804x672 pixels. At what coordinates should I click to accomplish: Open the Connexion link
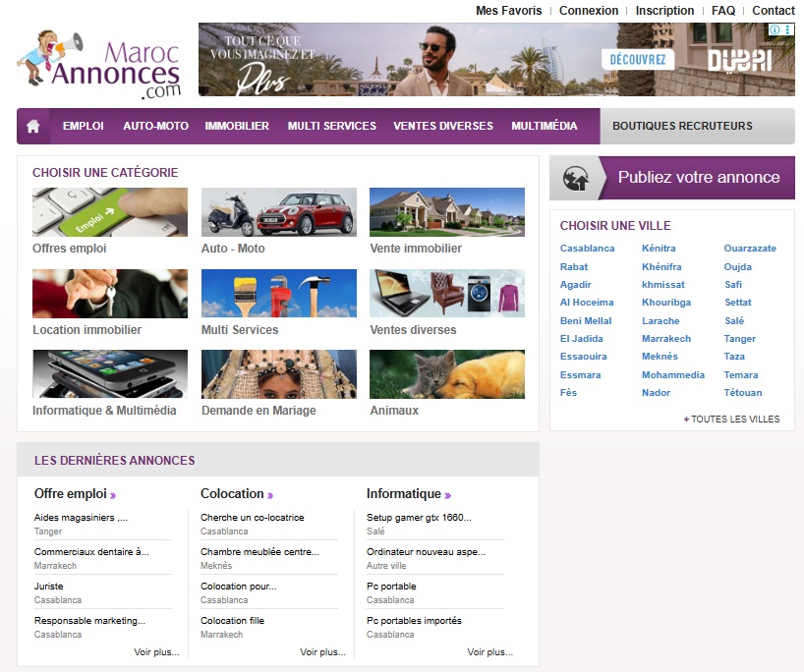tap(589, 11)
